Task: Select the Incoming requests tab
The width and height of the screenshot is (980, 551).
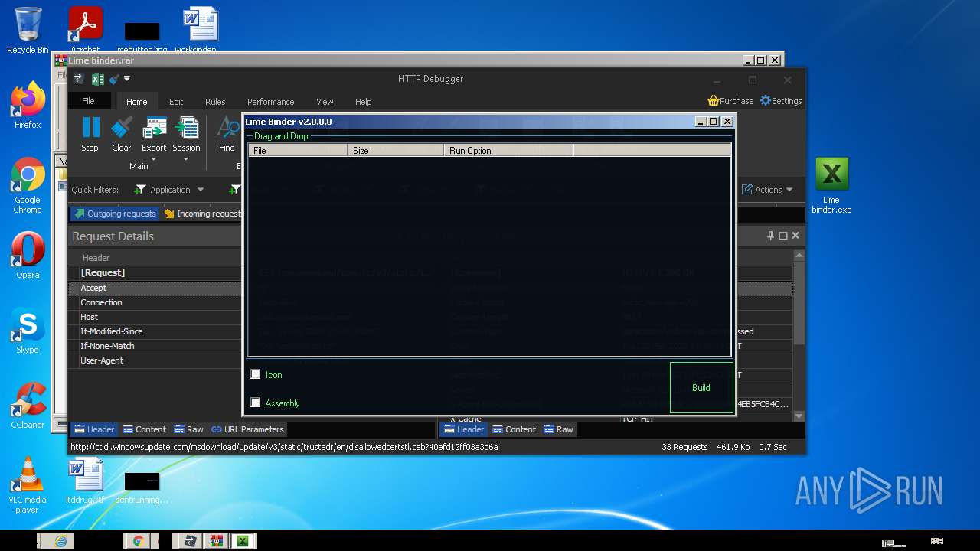Action: [x=202, y=214]
